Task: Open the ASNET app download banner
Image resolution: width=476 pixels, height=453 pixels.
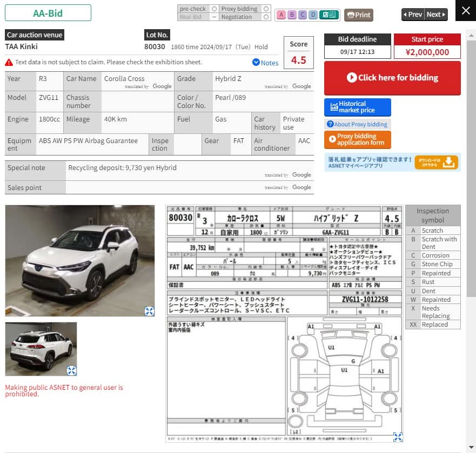Action: 392,162
